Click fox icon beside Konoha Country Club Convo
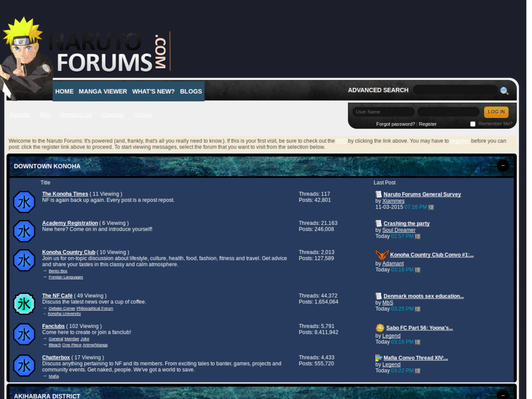Image resolution: width=532 pixels, height=399 pixels. (382, 255)
